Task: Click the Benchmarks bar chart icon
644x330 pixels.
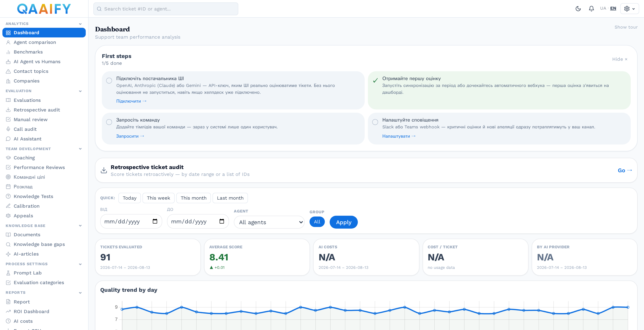Action: pyautogui.click(x=8, y=52)
